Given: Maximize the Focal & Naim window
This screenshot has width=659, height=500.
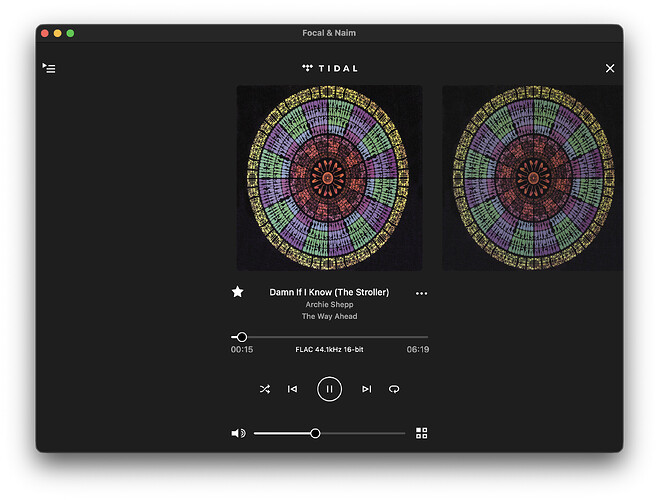Looking at the screenshot, I should click(x=70, y=33).
